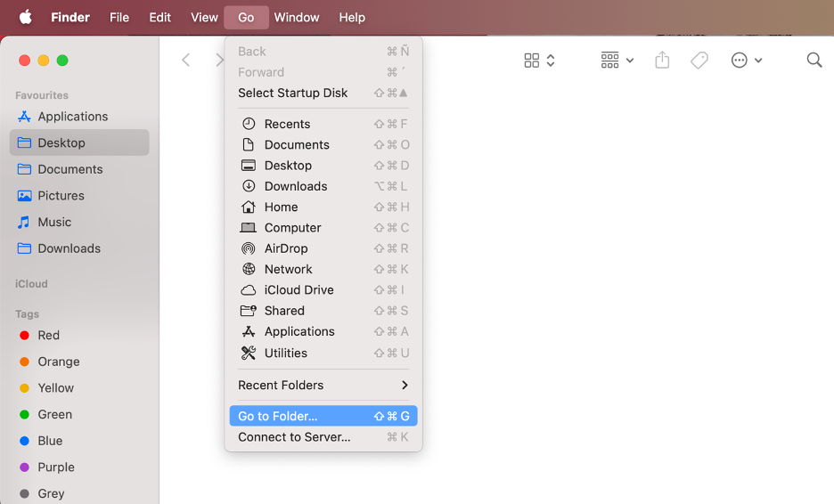Screen dimensions: 834x504
Task: Click the back arrow in Finder toolbar
Action: [x=185, y=60]
